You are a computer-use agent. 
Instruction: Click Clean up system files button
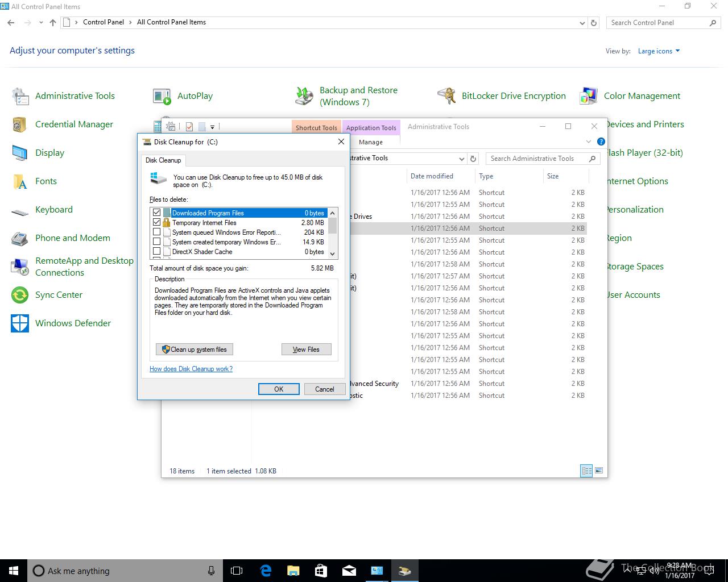point(195,350)
